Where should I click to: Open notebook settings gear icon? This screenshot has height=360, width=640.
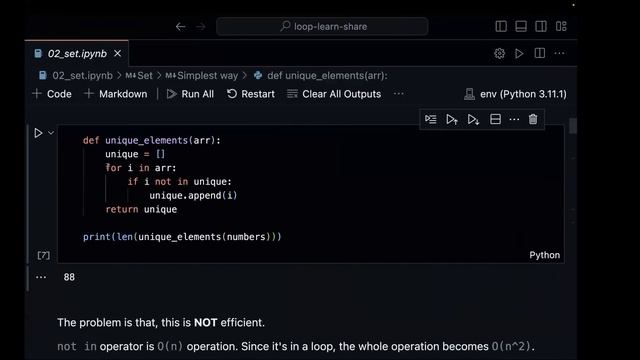pyautogui.click(x=499, y=53)
